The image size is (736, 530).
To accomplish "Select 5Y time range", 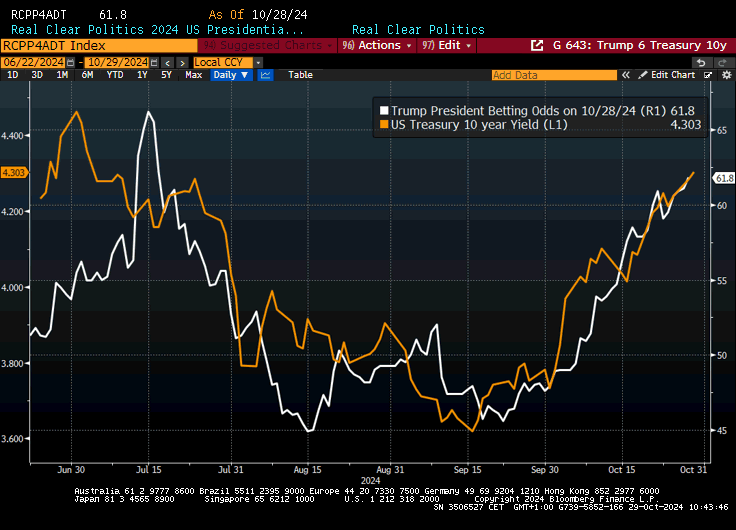I will 166,75.
